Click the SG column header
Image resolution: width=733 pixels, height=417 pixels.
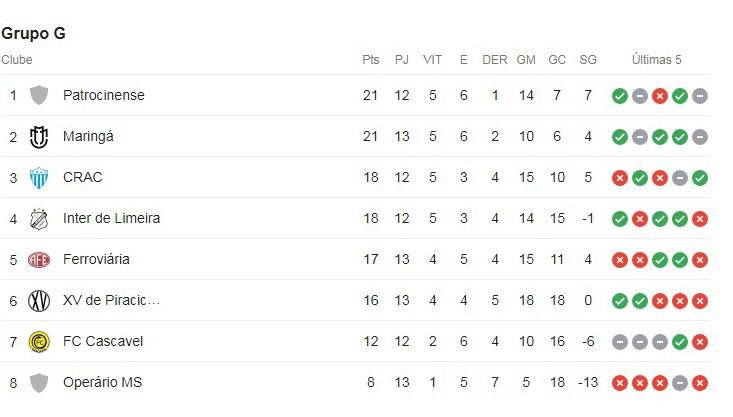click(x=588, y=60)
